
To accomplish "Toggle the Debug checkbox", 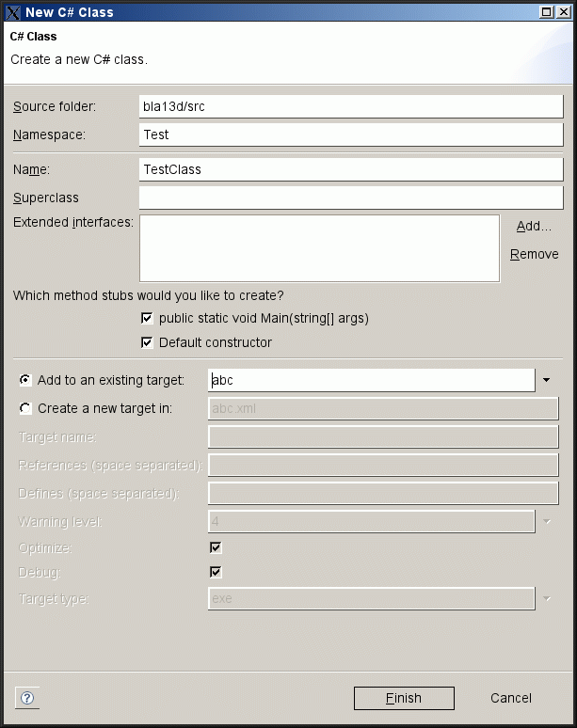I will pos(216,572).
